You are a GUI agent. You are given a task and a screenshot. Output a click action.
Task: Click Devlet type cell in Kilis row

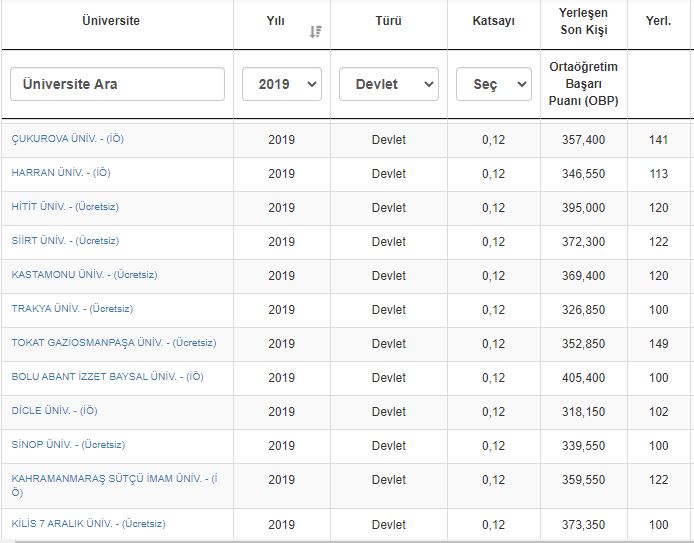389,525
